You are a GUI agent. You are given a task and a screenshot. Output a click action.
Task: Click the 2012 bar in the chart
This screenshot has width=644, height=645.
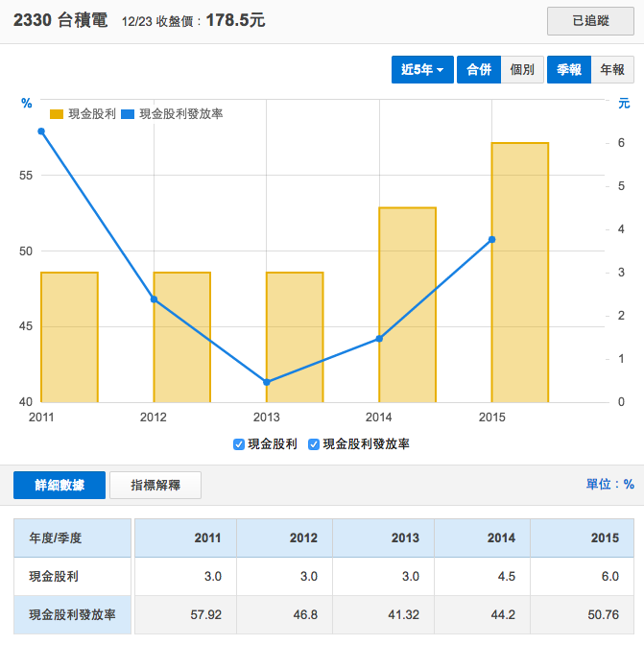pos(181,336)
